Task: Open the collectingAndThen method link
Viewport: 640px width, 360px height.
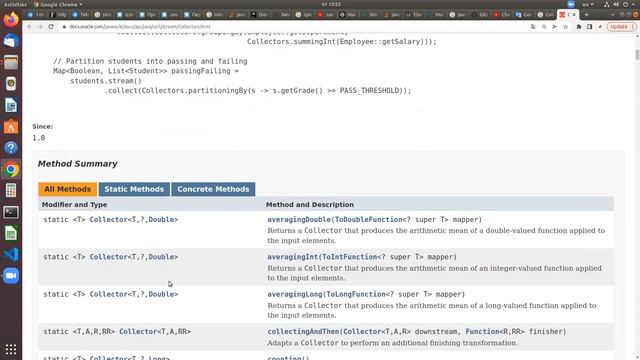Action: (x=303, y=332)
